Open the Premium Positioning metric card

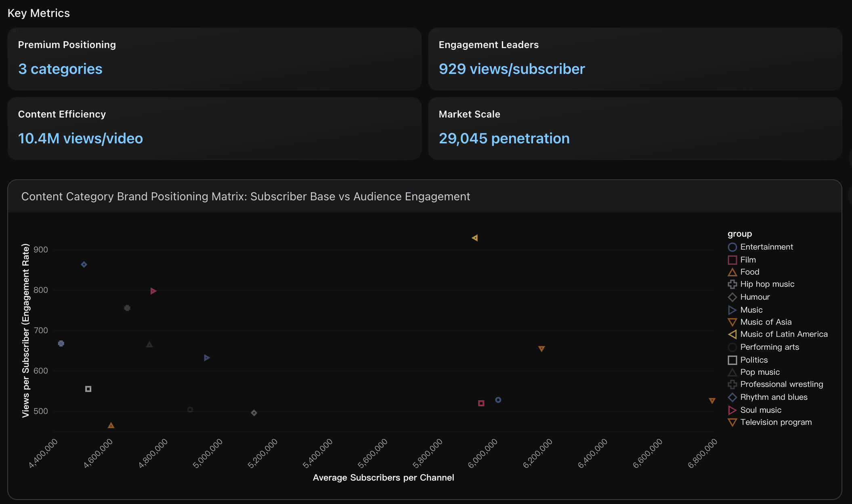[67, 44]
